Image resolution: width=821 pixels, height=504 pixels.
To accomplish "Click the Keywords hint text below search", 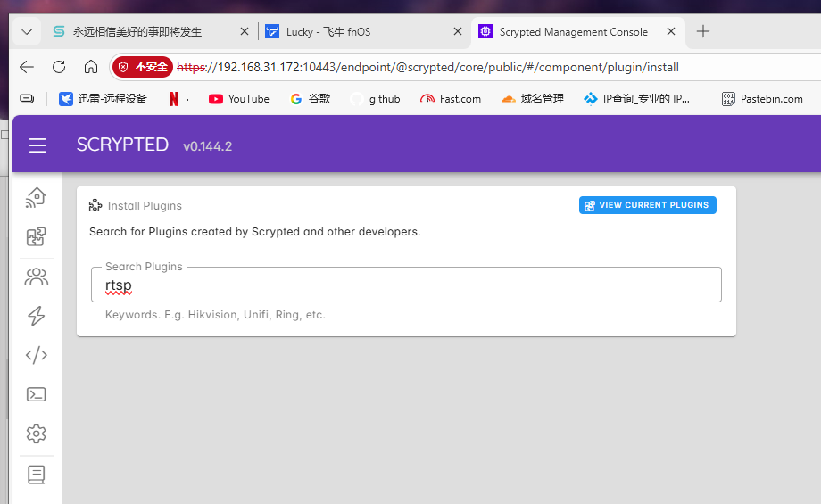I will 215,315.
